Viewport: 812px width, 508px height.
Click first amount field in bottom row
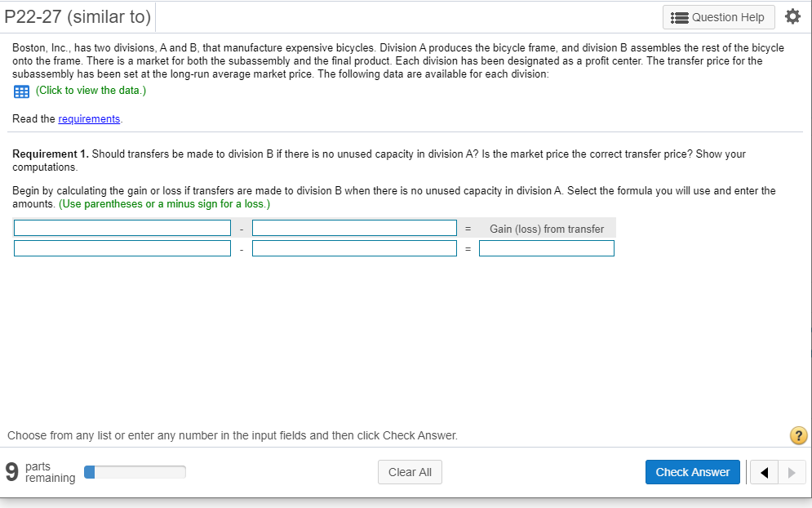(x=122, y=248)
